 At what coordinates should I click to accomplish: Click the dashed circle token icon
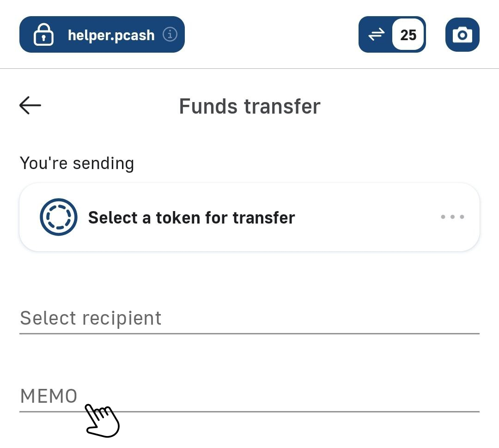click(x=58, y=217)
